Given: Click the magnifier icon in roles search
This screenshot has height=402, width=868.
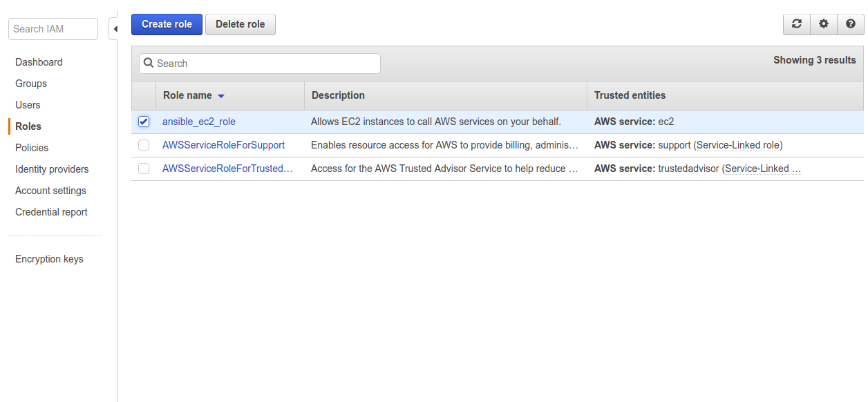Looking at the screenshot, I should 149,63.
